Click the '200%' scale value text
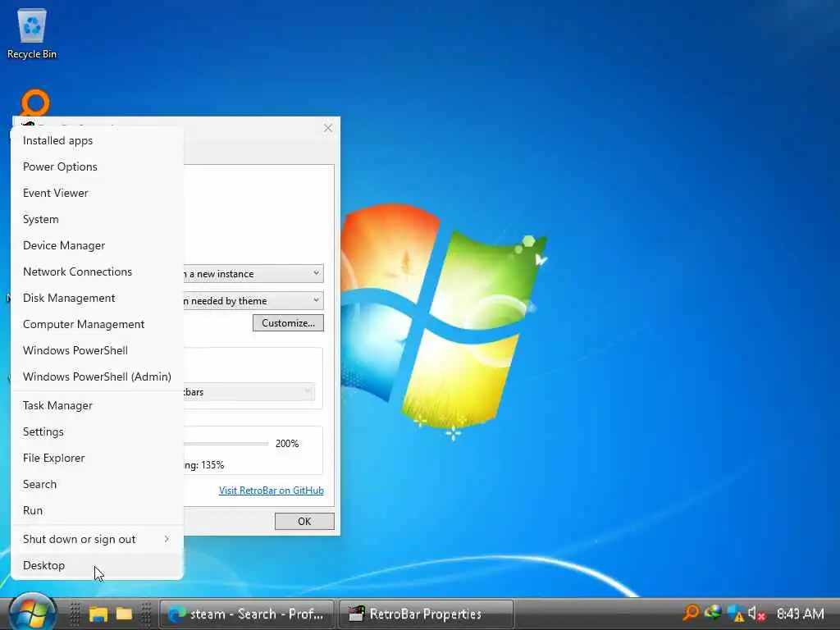The image size is (840, 630). pyautogui.click(x=287, y=444)
